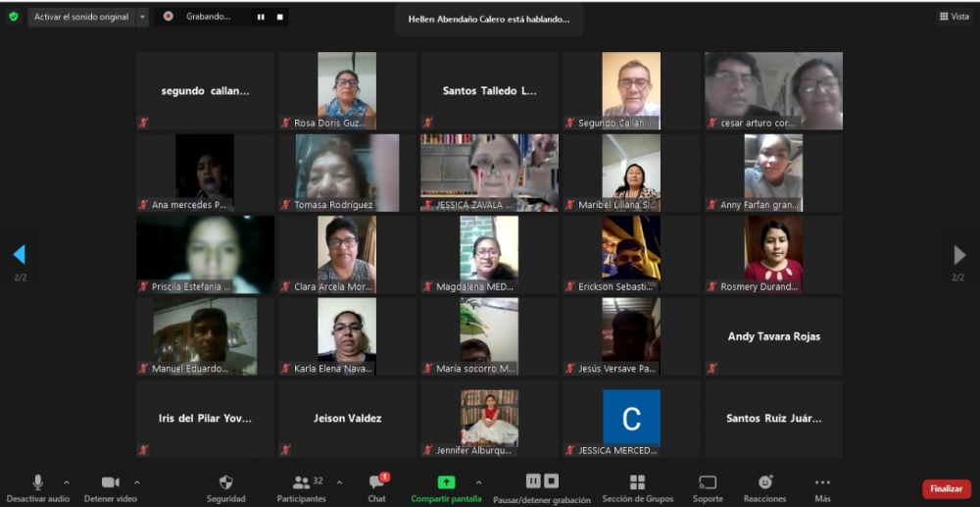This screenshot has height=507, width=980.
Task: Open the Chat panel
Action: 376,482
